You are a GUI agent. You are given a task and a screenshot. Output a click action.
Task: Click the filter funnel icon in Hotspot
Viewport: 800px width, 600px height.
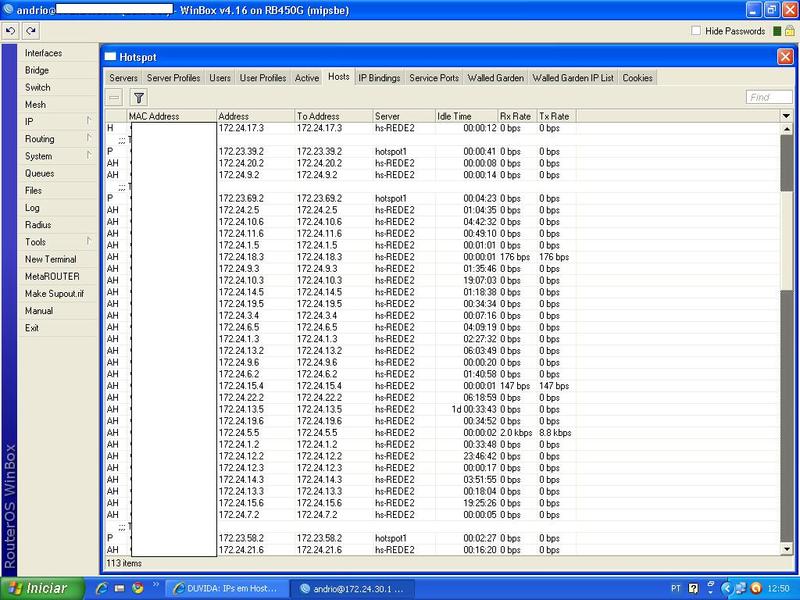click(x=139, y=98)
